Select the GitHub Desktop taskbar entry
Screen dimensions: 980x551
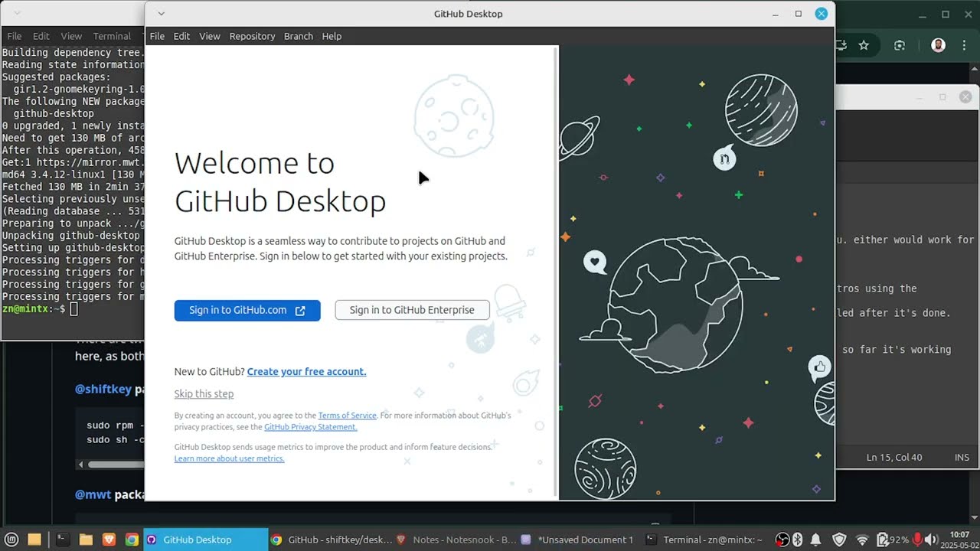pyautogui.click(x=205, y=540)
